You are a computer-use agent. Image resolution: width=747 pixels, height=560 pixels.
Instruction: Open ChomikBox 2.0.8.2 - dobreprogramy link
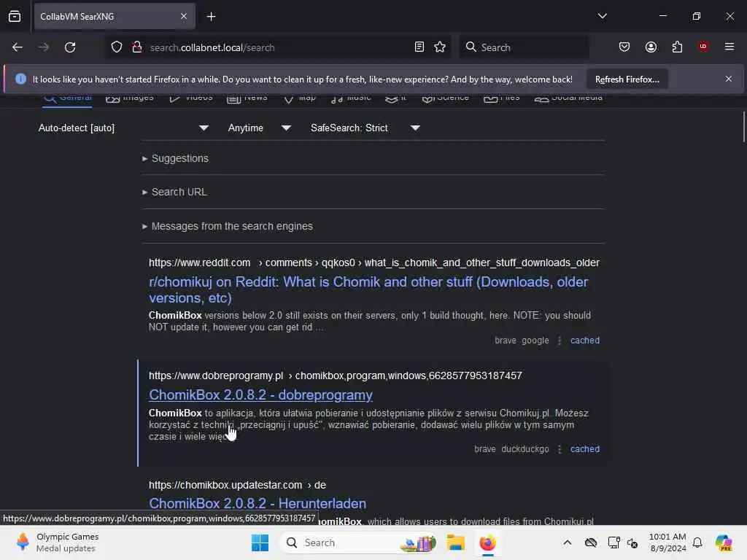260,395
